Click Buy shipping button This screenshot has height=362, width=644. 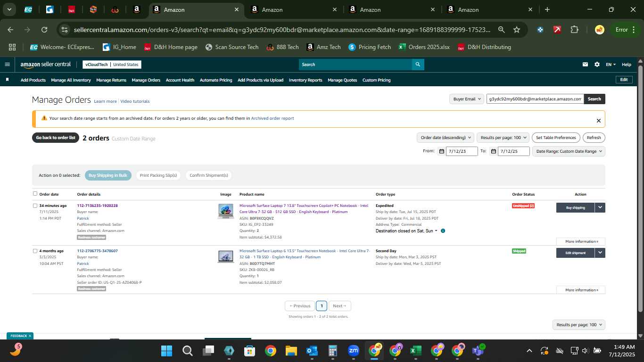(x=575, y=207)
